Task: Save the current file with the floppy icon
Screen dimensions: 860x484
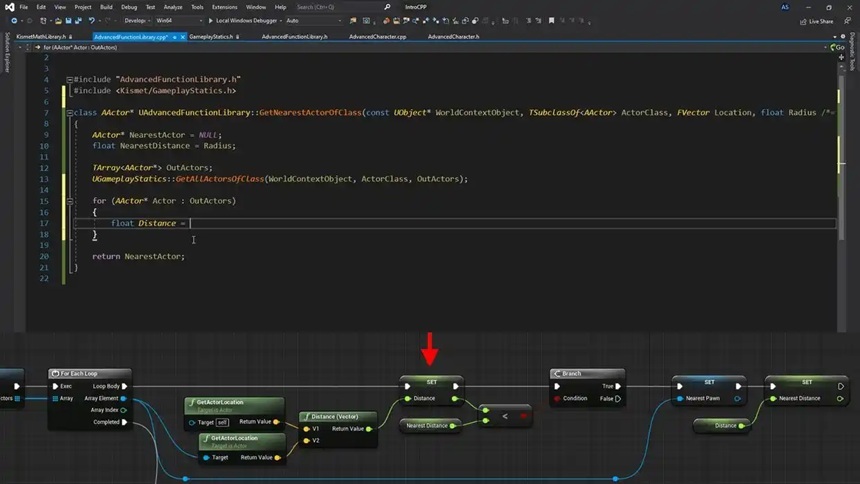Action: click(69, 21)
